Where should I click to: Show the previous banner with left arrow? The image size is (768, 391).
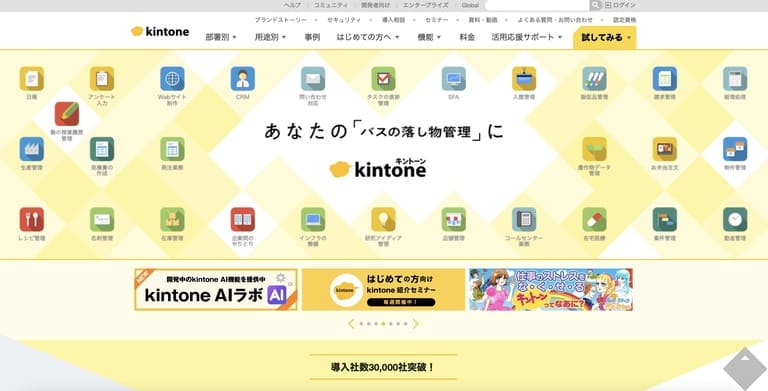[351, 324]
